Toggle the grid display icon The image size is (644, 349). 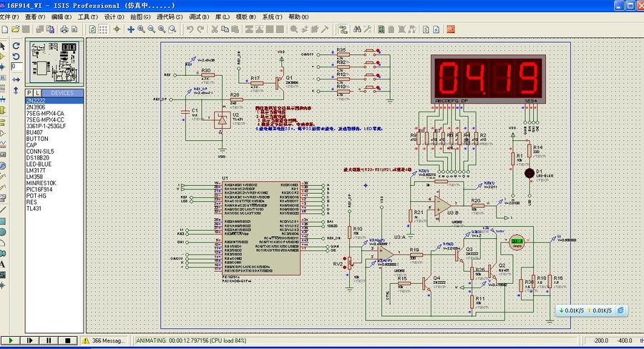point(104,29)
